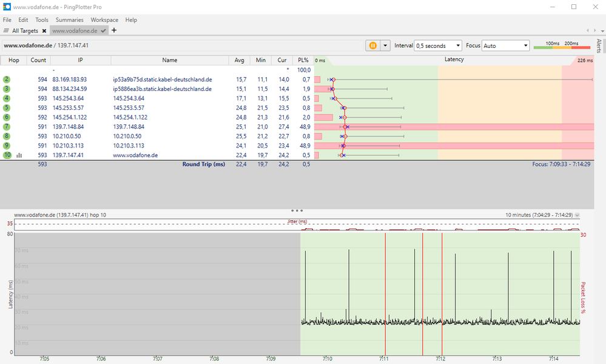Expand the Focus dropdown set to Auto
Image resolution: width=606 pixels, height=364 pixels.
tap(506, 45)
